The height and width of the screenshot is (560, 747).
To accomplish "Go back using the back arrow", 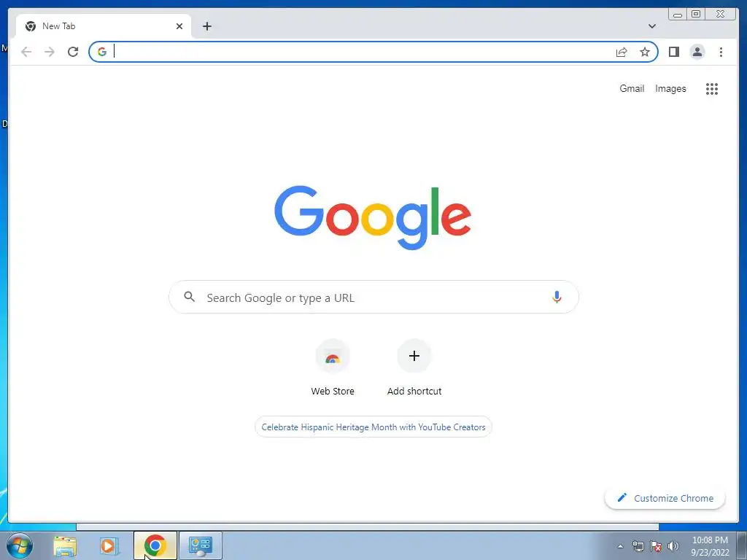I will (26, 52).
